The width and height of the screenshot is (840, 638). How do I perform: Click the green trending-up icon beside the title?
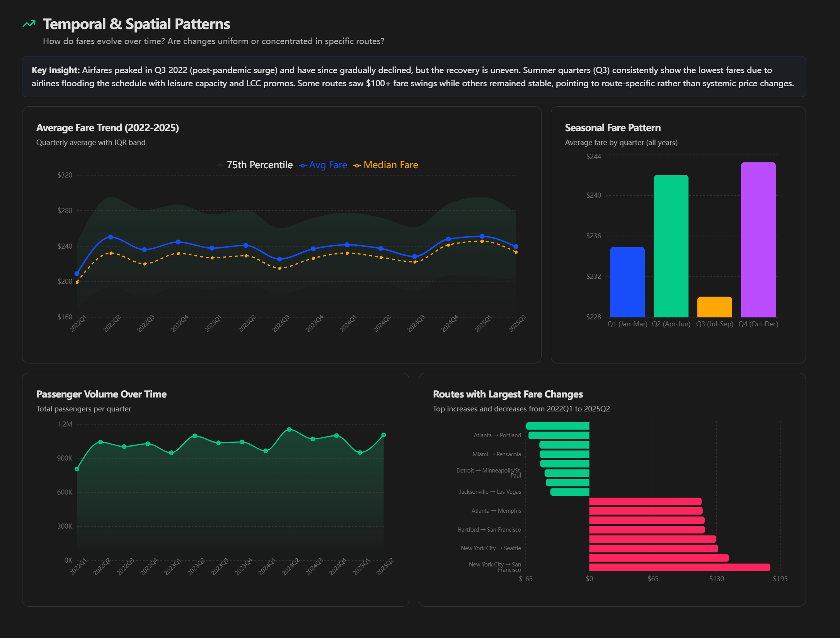29,24
